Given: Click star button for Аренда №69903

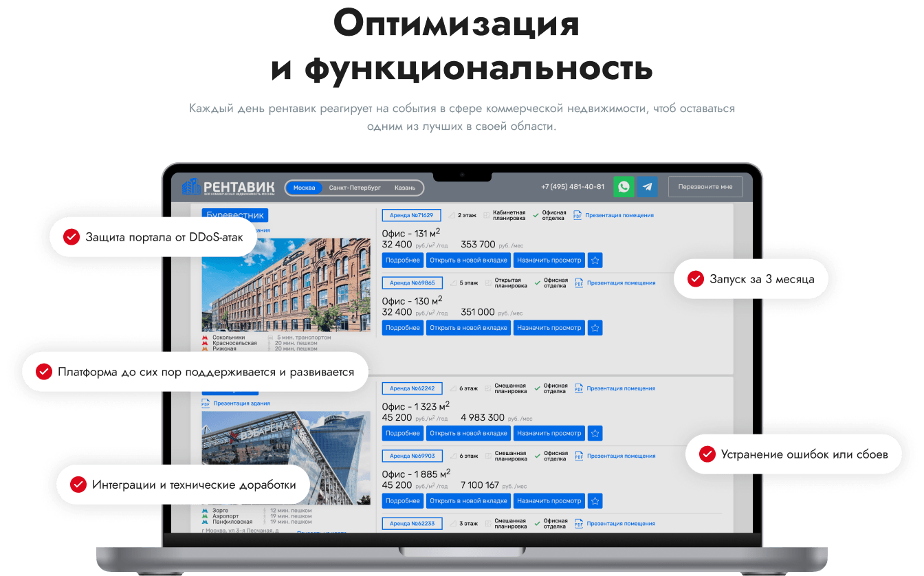Looking at the screenshot, I should tap(595, 501).
